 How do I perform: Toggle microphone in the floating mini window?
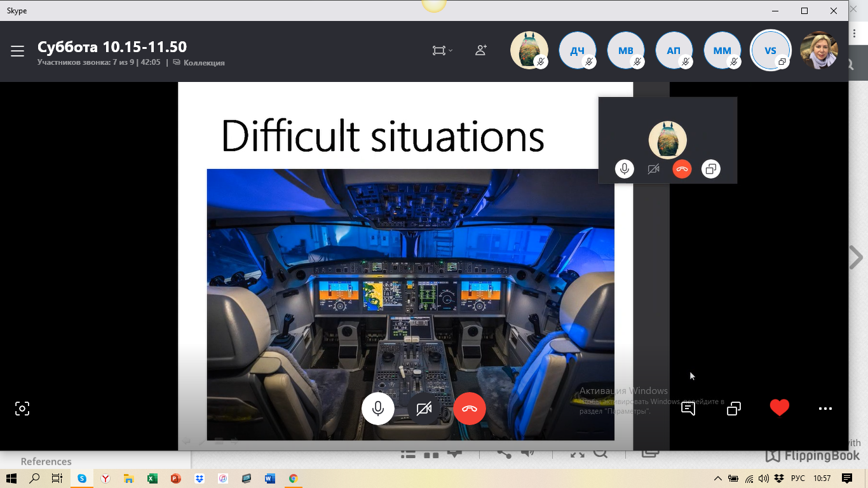625,169
